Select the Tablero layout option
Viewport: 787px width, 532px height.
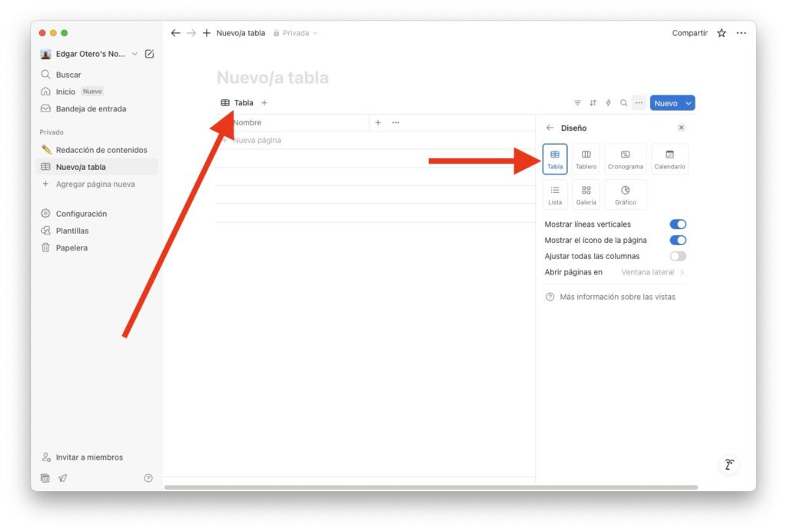pos(586,159)
